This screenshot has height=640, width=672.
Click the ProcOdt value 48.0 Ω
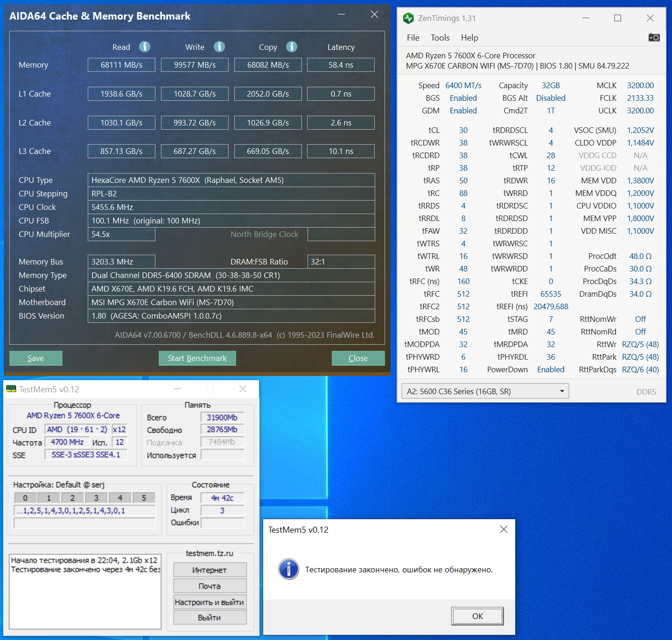coord(640,256)
